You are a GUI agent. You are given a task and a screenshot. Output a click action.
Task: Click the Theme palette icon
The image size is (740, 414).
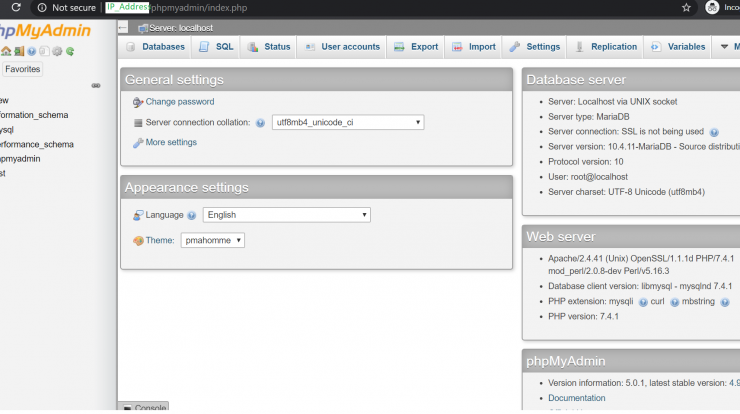point(138,241)
